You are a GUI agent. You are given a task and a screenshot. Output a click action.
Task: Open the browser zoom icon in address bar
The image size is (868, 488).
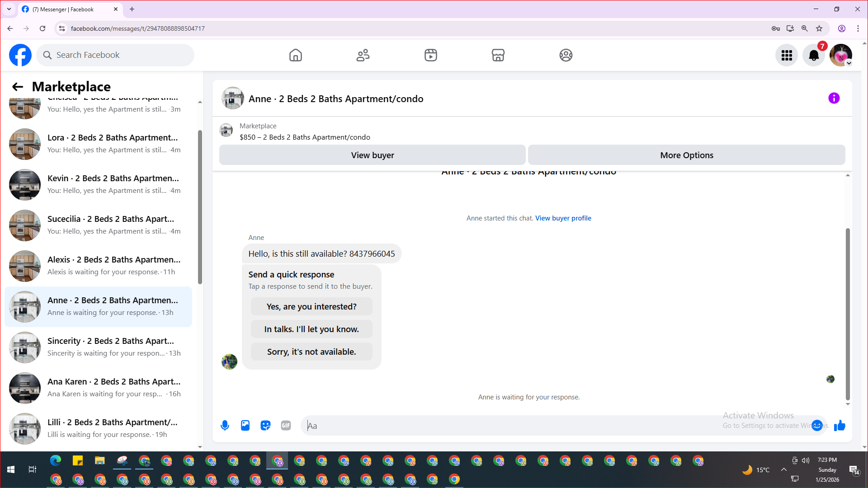point(805,28)
